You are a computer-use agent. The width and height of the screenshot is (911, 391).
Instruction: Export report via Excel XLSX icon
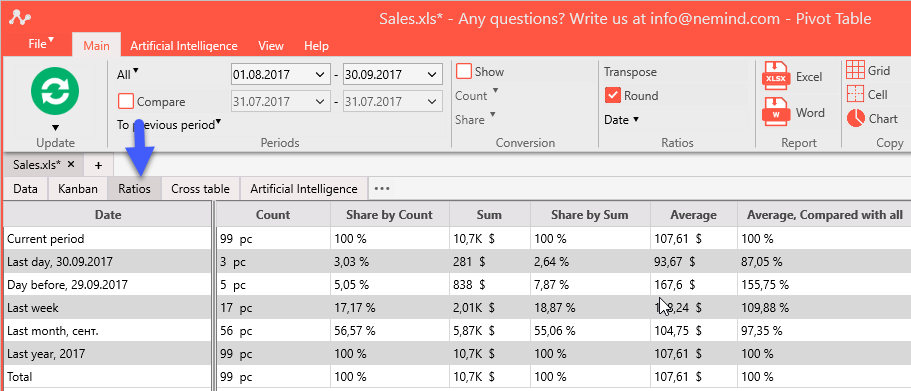(x=777, y=76)
